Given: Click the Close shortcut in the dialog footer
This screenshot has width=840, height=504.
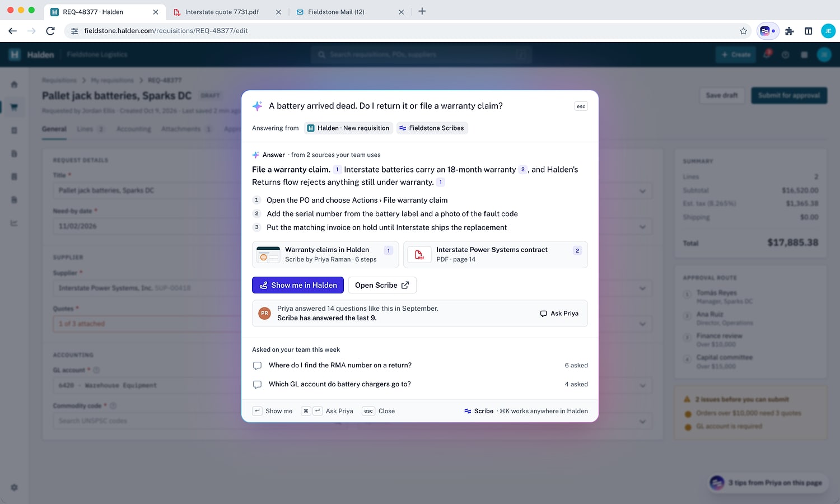Looking at the screenshot, I should click(379, 411).
